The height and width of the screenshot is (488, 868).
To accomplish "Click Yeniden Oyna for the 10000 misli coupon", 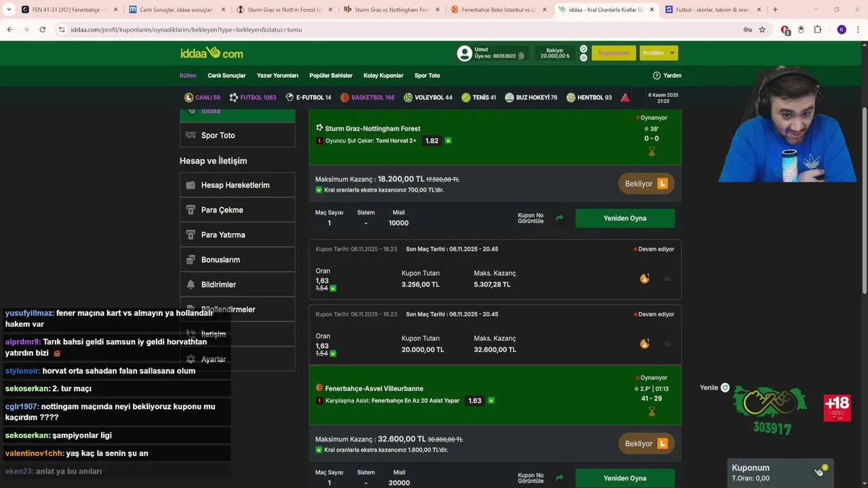I will coord(625,218).
